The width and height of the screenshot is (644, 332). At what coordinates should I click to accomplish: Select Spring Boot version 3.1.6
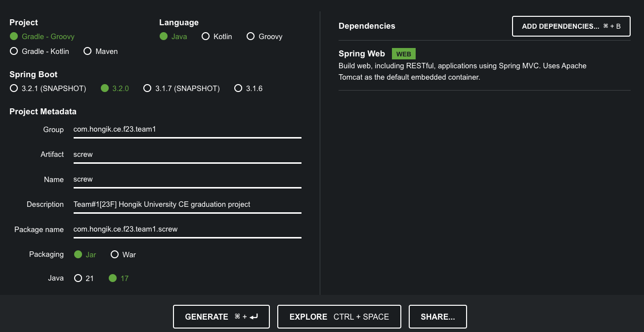248,89
